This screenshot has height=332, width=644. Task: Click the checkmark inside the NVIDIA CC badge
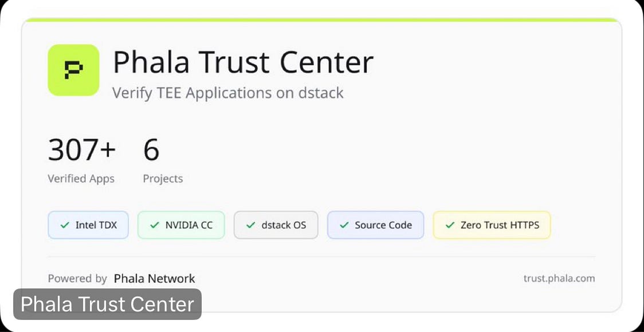tap(154, 225)
